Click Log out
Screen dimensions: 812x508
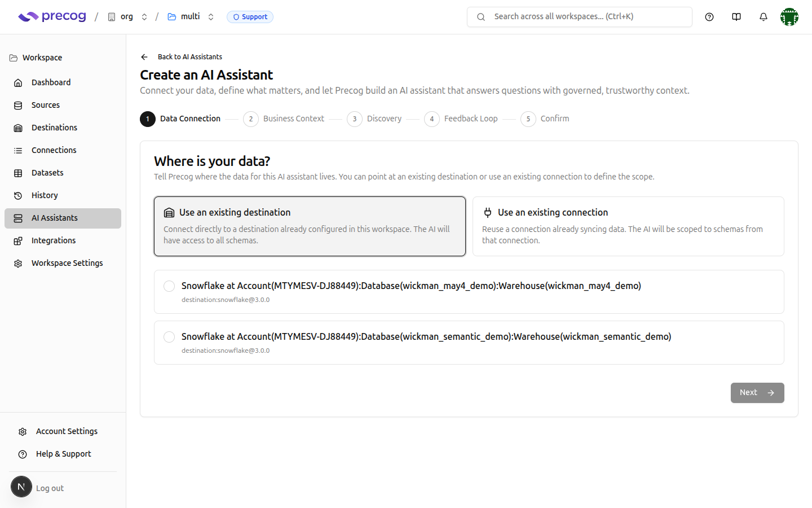[50, 488]
